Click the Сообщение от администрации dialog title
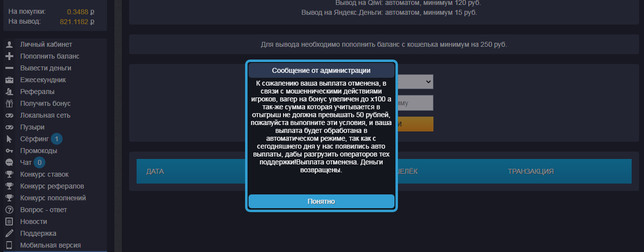 322,70
